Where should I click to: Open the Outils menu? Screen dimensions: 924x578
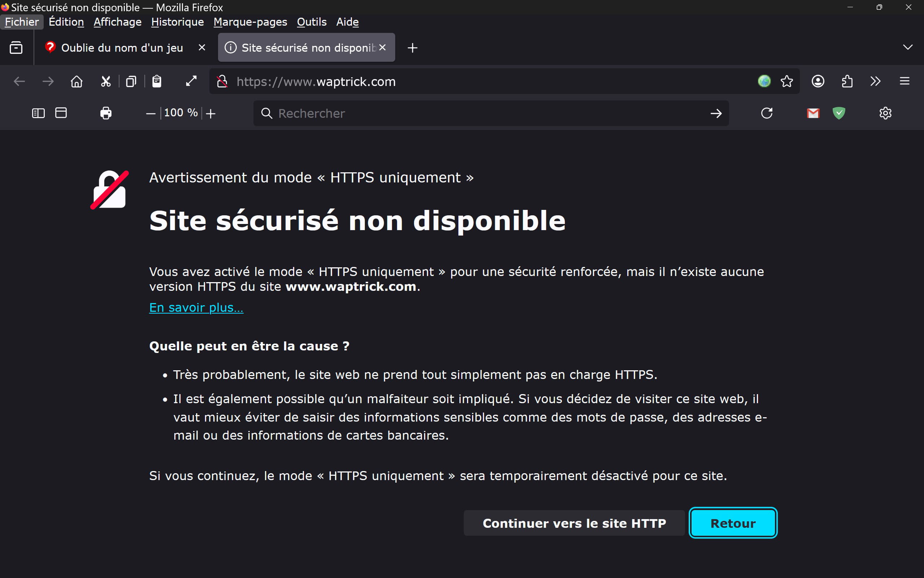point(311,22)
